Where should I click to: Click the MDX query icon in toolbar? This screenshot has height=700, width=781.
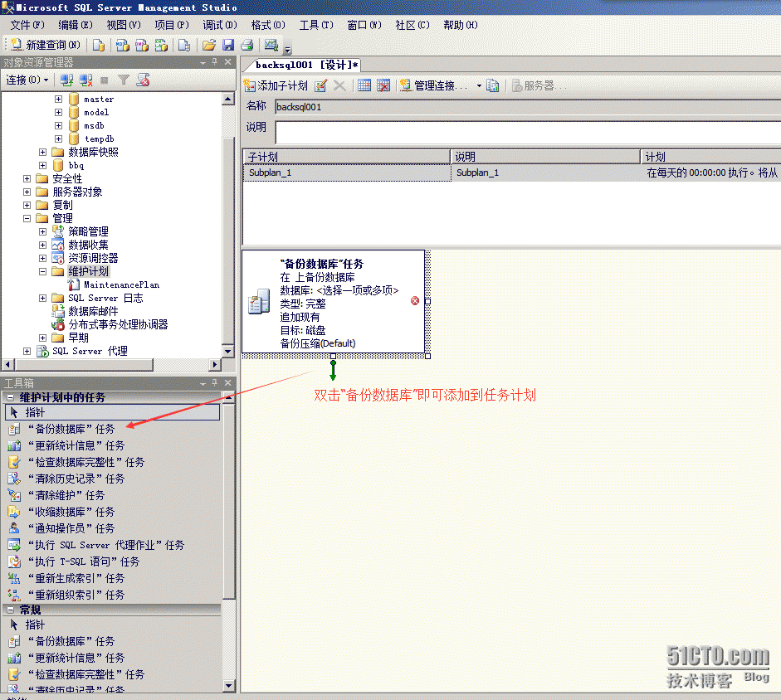tap(123, 45)
